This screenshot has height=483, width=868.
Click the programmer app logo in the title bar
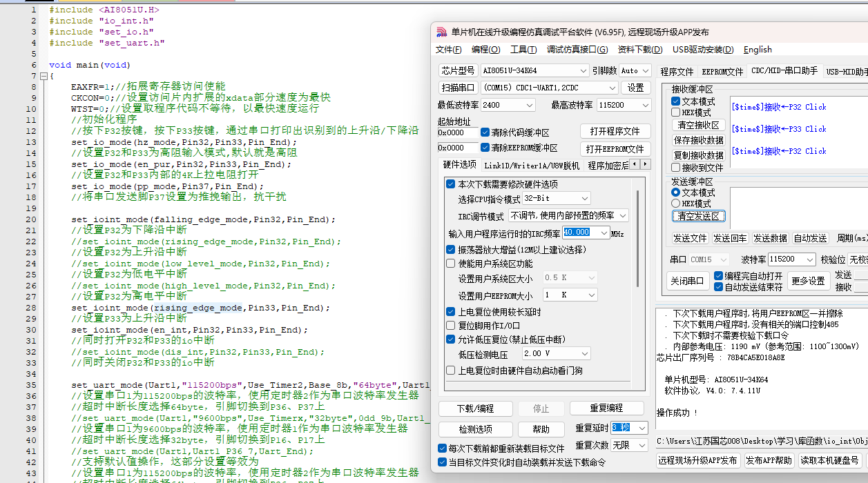coord(442,32)
